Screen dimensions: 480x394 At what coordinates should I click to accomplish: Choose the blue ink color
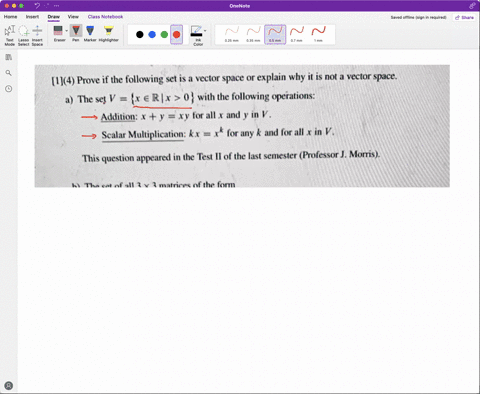coord(152,34)
